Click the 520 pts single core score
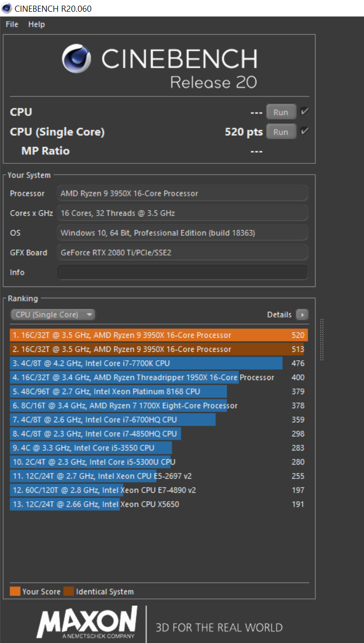Image resolution: width=364 pixels, height=643 pixels. [244, 132]
